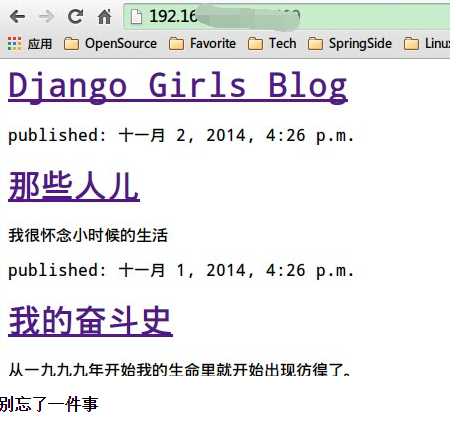Viewport: 456px width, 430px height.
Task: Open the 应用 apps grid icon
Action: tap(14, 43)
